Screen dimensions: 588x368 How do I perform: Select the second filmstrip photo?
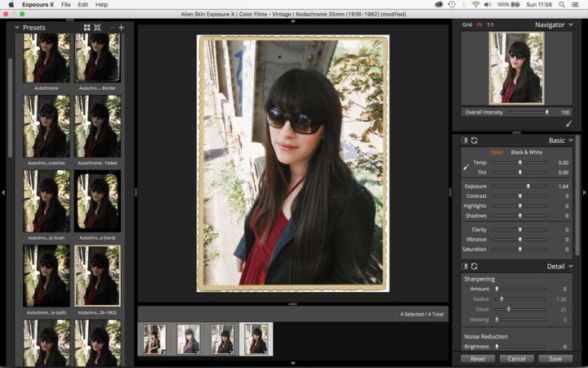(189, 339)
